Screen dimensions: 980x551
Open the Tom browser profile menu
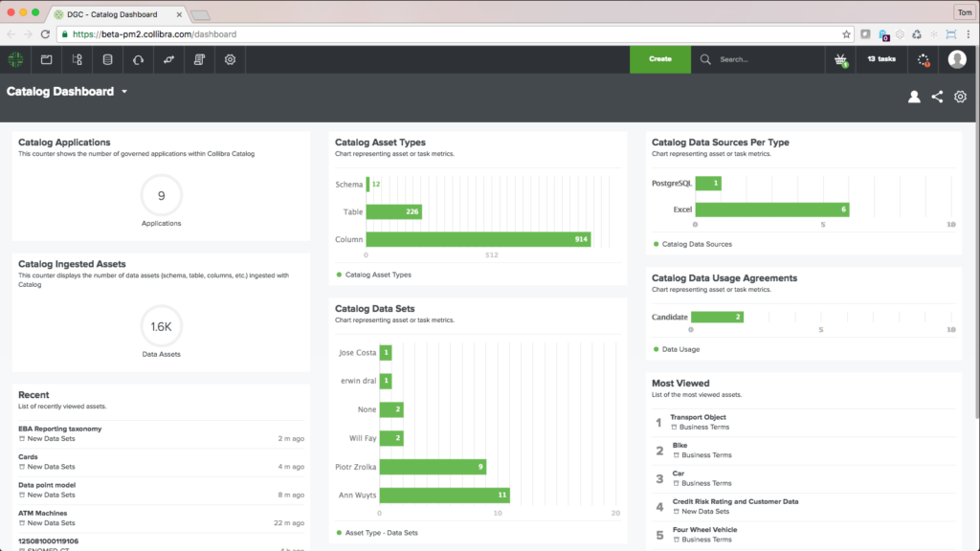pyautogui.click(x=965, y=12)
